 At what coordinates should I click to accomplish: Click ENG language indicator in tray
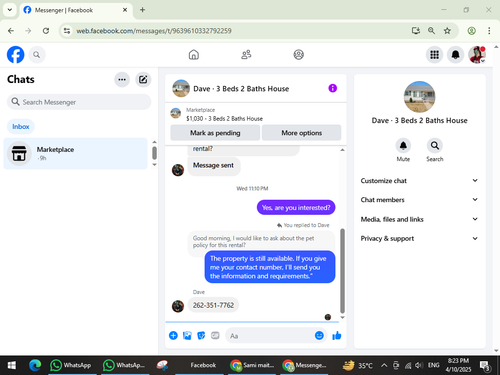[433, 365]
